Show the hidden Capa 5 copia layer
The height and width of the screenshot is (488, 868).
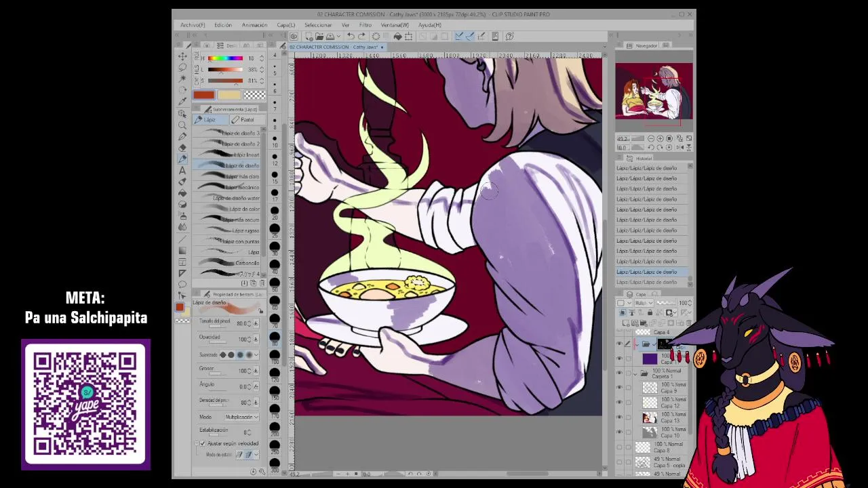(619, 462)
